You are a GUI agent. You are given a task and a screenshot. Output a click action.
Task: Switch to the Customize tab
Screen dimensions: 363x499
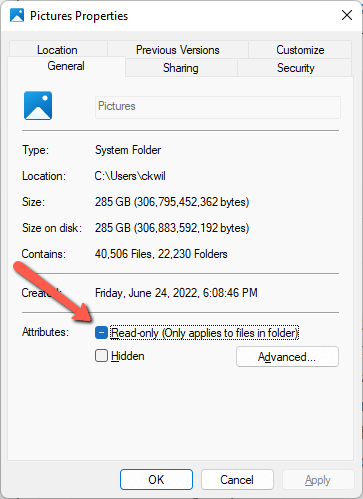point(300,50)
